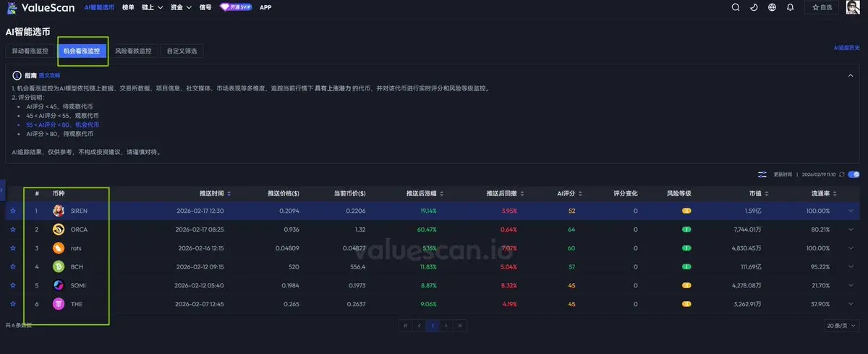This screenshot has height=354, width=868.
Task: Toggle dark mode moon icon
Action: pyautogui.click(x=754, y=7)
